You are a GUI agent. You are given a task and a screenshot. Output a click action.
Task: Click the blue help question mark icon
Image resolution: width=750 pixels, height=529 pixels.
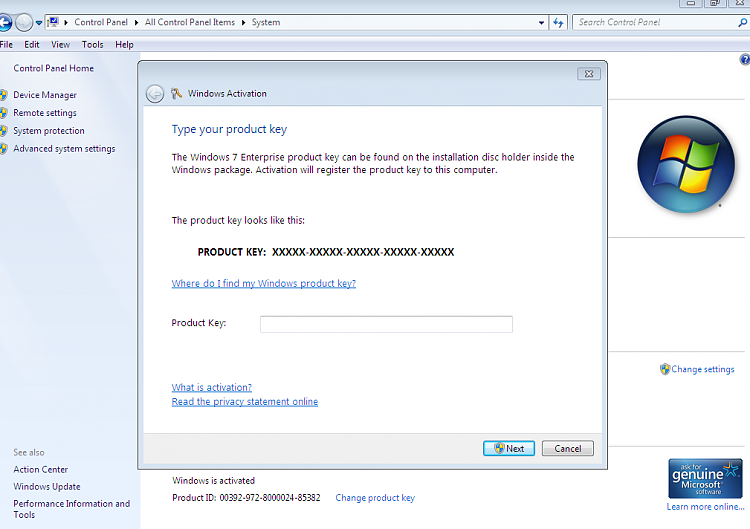(745, 59)
